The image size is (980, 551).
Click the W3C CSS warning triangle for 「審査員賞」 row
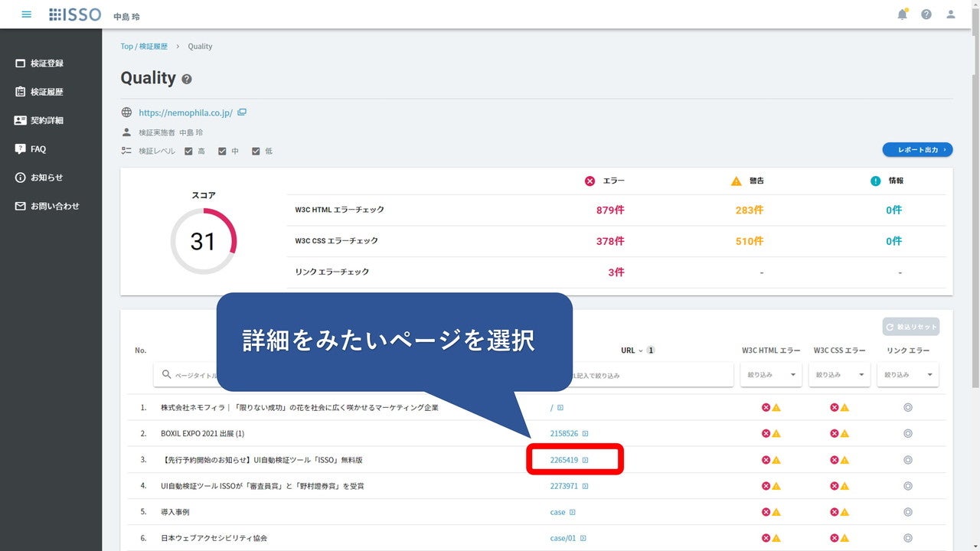pos(844,486)
